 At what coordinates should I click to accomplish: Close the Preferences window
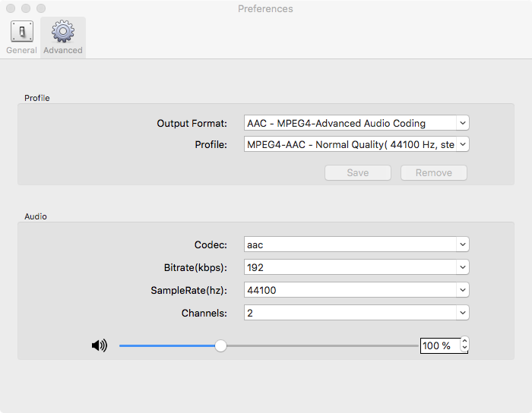pos(11,8)
